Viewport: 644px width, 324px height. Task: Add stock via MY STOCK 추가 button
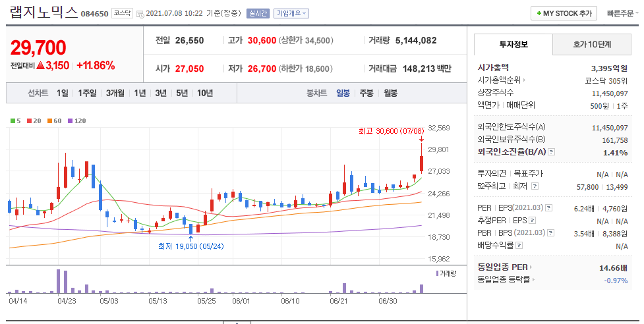click(x=564, y=14)
